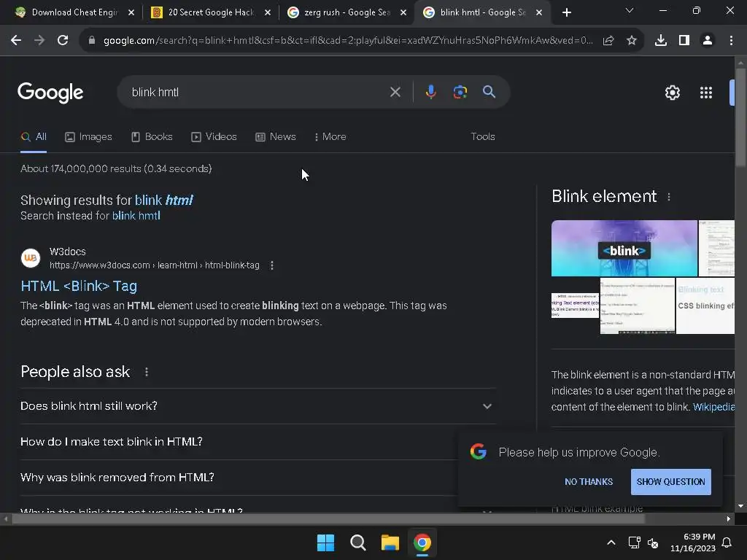Screen dimensions: 747x560
Task: Open File Explorer from taskbar
Action: coord(390,542)
